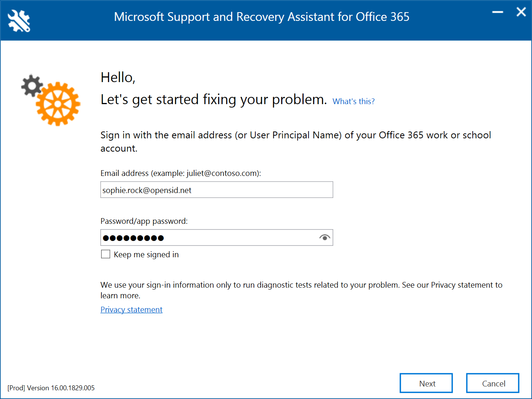Click the window title bar text
Screen dimensions: 532x399
point(261,17)
